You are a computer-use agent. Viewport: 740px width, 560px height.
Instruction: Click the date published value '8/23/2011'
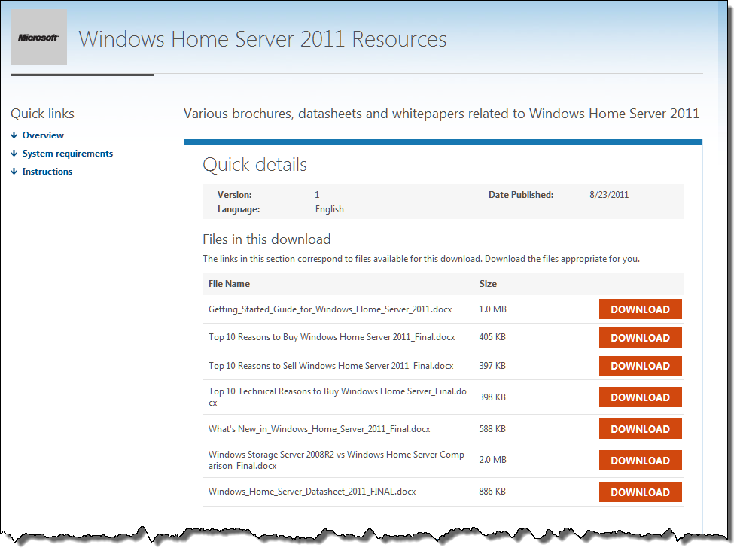[x=609, y=195]
